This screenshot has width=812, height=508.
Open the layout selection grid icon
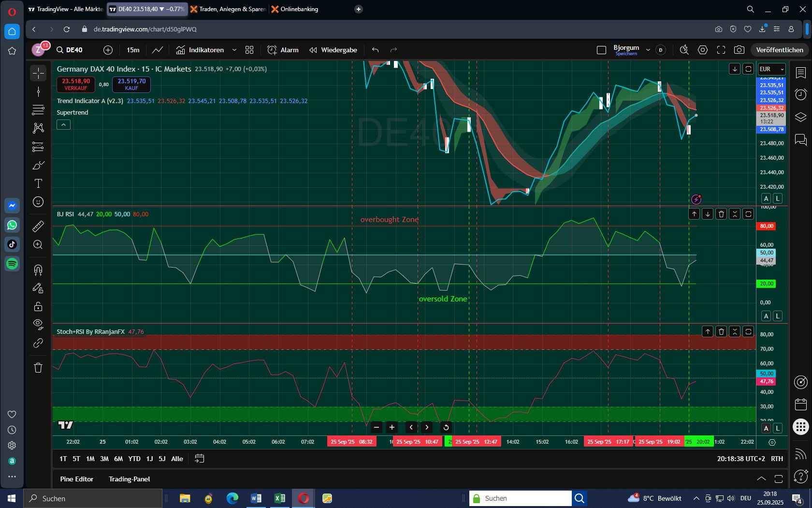tap(249, 50)
